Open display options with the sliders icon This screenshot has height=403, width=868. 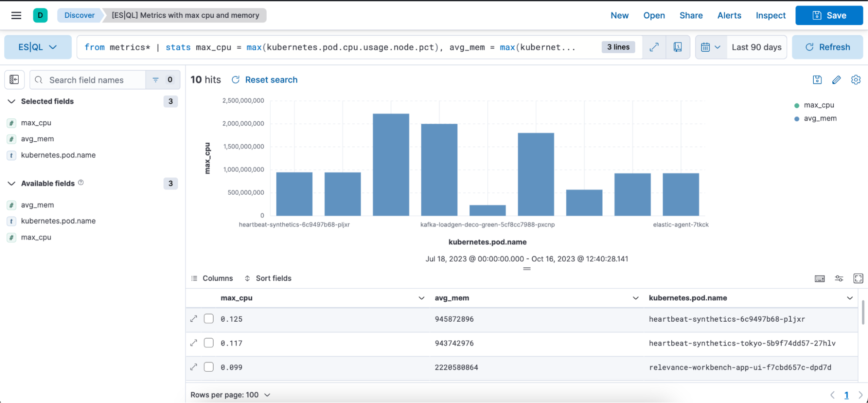(839, 278)
